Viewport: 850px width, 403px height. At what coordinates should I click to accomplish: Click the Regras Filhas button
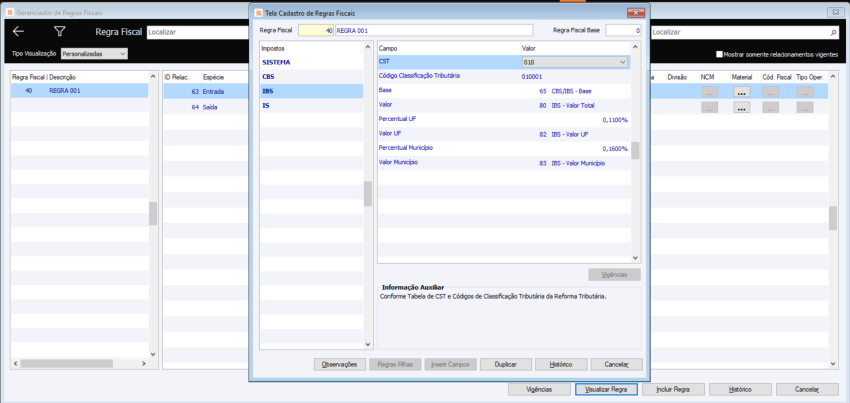tap(395, 364)
